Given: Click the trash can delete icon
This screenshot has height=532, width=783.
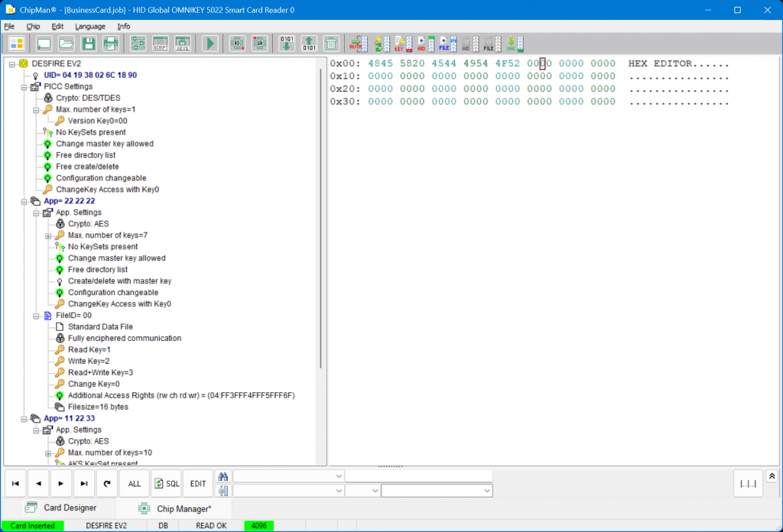Looking at the screenshot, I should [331, 44].
